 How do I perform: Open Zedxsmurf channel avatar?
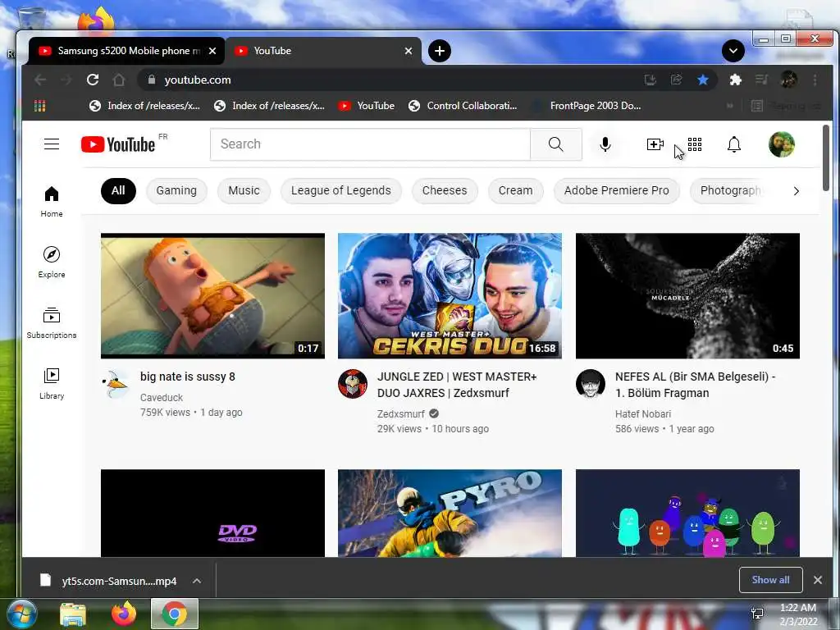point(353,384)
